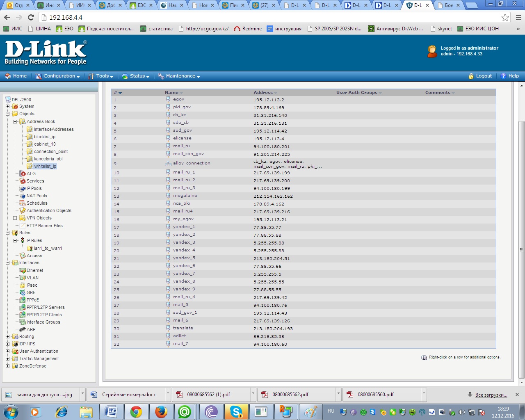This screenshot has height=420, width=525.
Task: Click the page vertical scrollbar
Action: [522, 249]
